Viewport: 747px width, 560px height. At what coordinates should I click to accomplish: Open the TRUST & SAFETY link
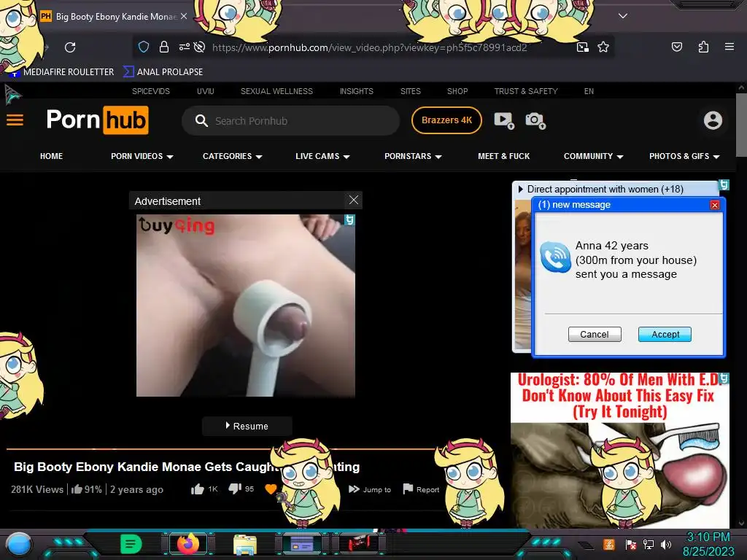point(525,91)
